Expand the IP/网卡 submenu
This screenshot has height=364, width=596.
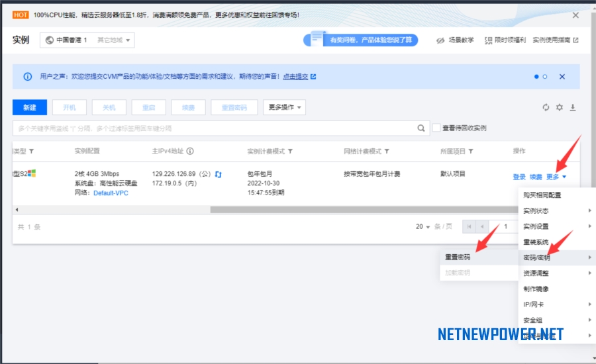click(557, 304)
